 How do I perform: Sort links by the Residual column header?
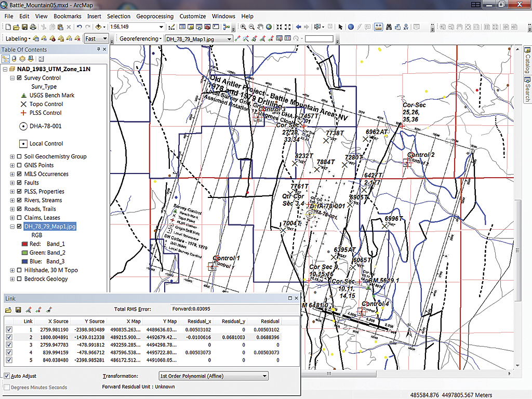coord(265,321)
